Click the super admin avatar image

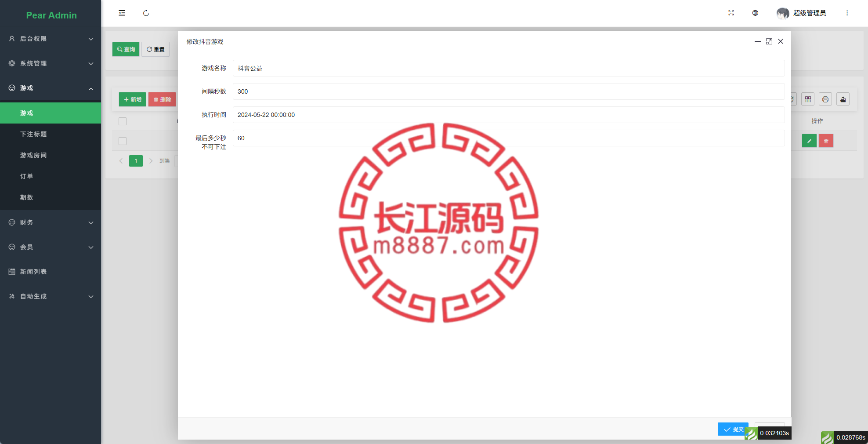tap(783, 14)
